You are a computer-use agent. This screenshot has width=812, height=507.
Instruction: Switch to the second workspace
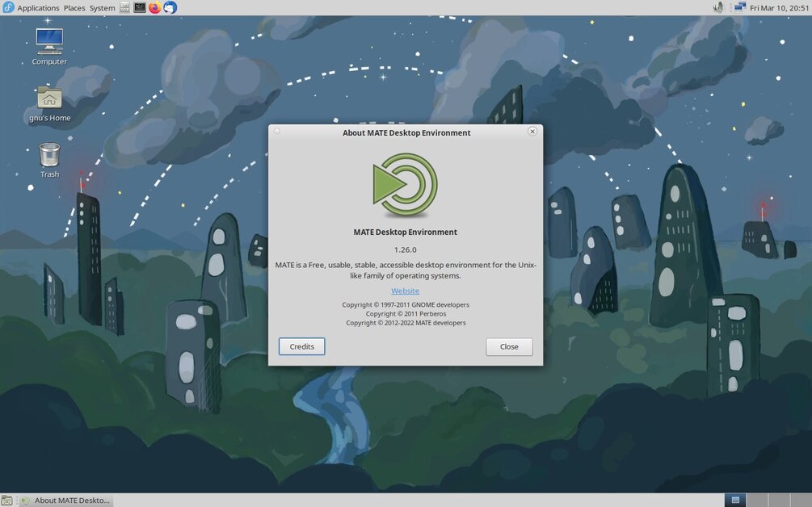(757, 501)
